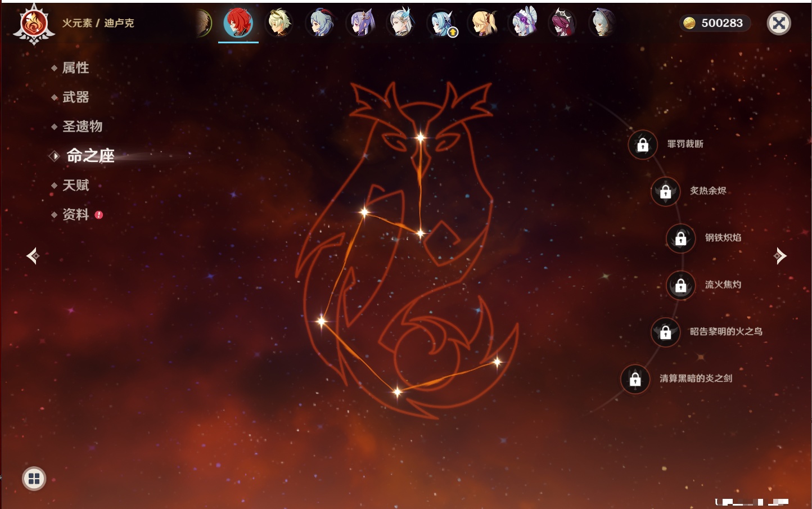Close the character screen with the X button

click(779, 23)
